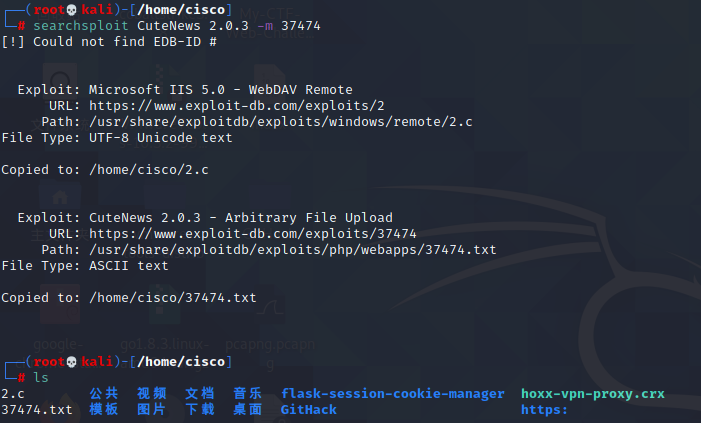701x423 pixels.
Task: Click the 37474.txt file in ls output
Action: click(x=37, y=409)
